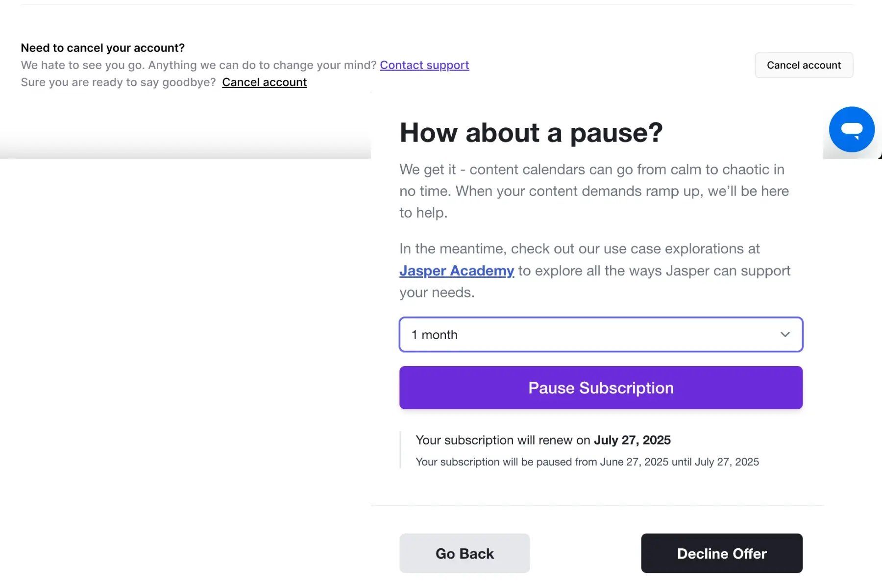Click the Cancel account button top right
The width and height of the screenshot is (882, 588).
[804, 65]
